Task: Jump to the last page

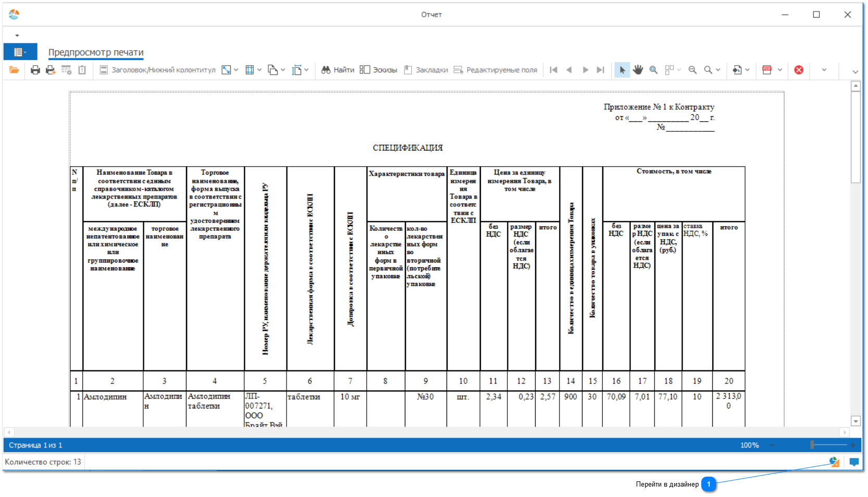Action: 601,70
